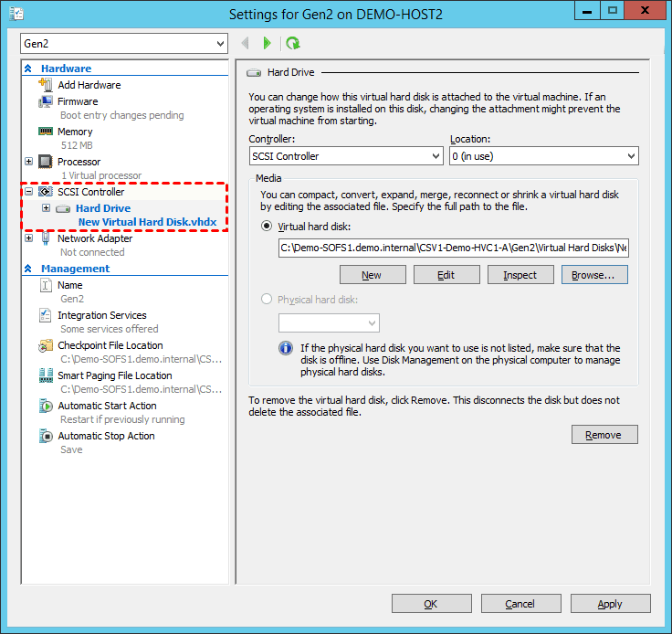Click the blue information icon
The image size is (672, 634).
(x=286, y=348)
